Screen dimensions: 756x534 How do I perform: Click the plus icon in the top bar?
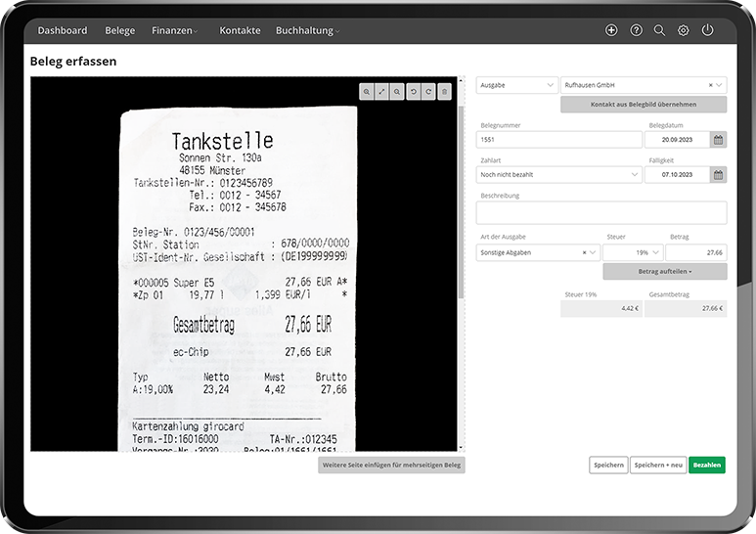pyautogui.click(x=611, y=30)
